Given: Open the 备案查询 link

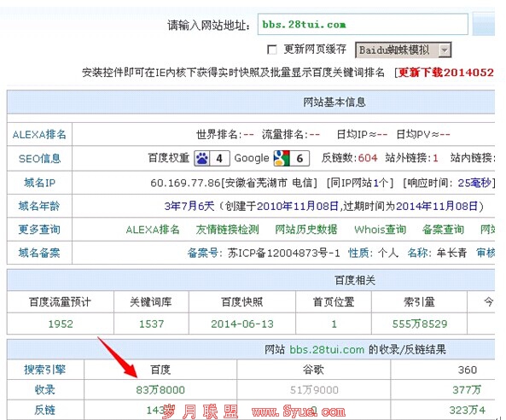Looking at the screenshot, I should [x=443, y=230].
